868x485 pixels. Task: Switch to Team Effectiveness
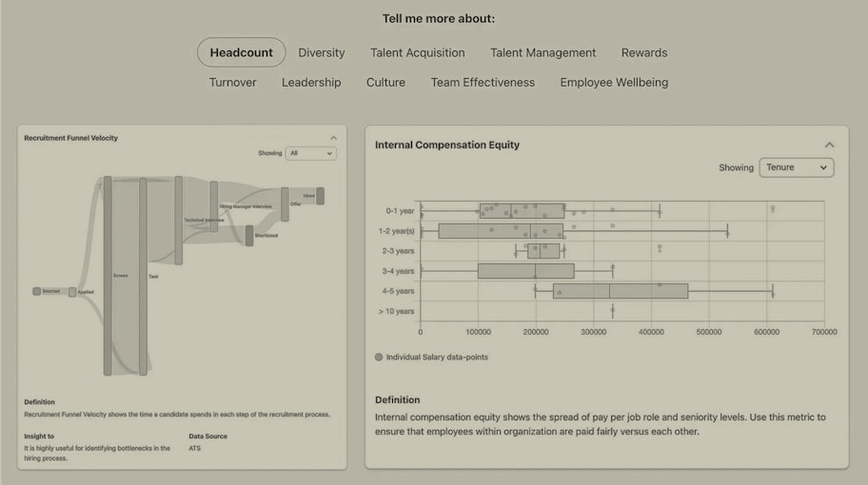click(483, 83)
